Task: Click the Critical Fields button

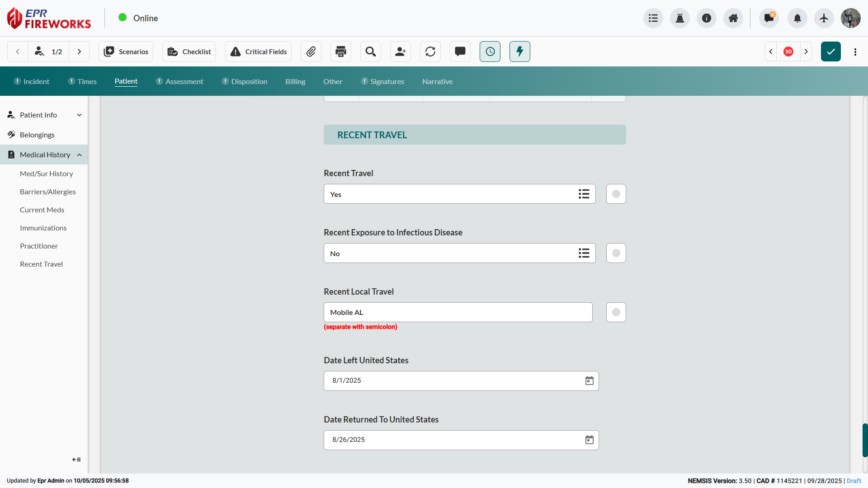Action: [x=259, y=52]
